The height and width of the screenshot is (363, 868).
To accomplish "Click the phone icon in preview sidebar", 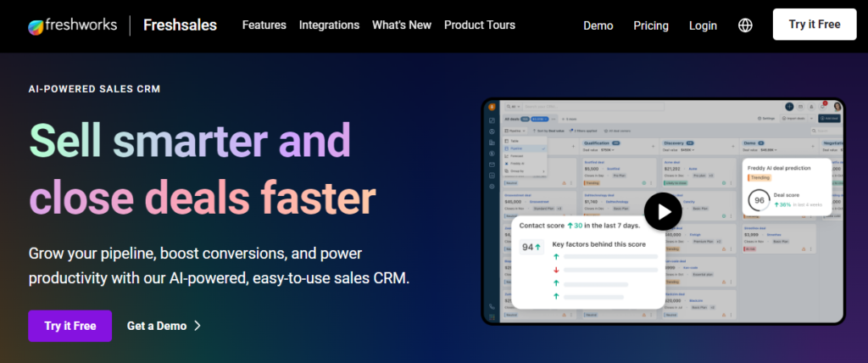I will click(492, 306).
